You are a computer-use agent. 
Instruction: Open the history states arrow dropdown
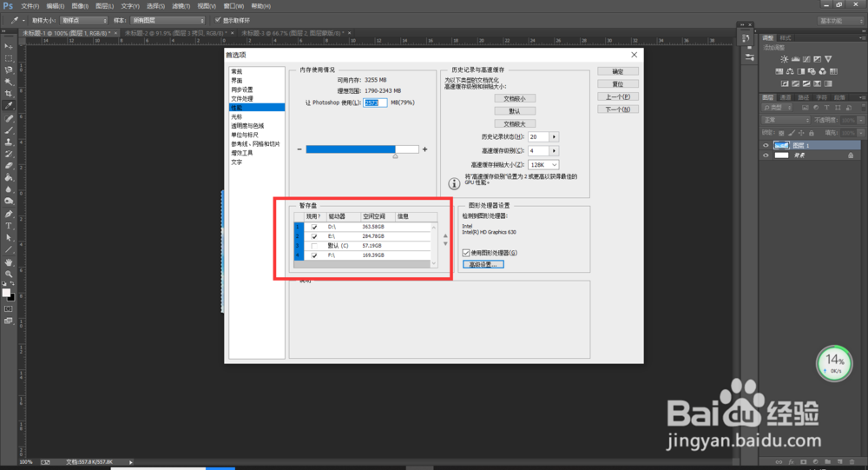tap(554, 137)
